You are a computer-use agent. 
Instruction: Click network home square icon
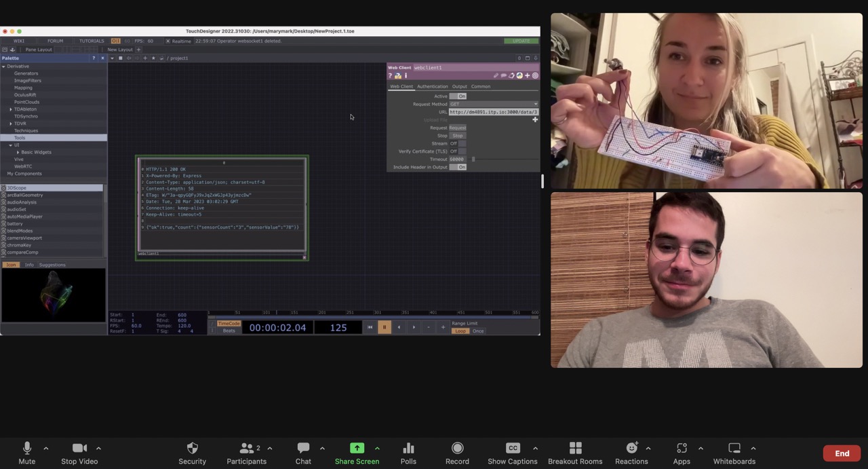click(121, 58)
